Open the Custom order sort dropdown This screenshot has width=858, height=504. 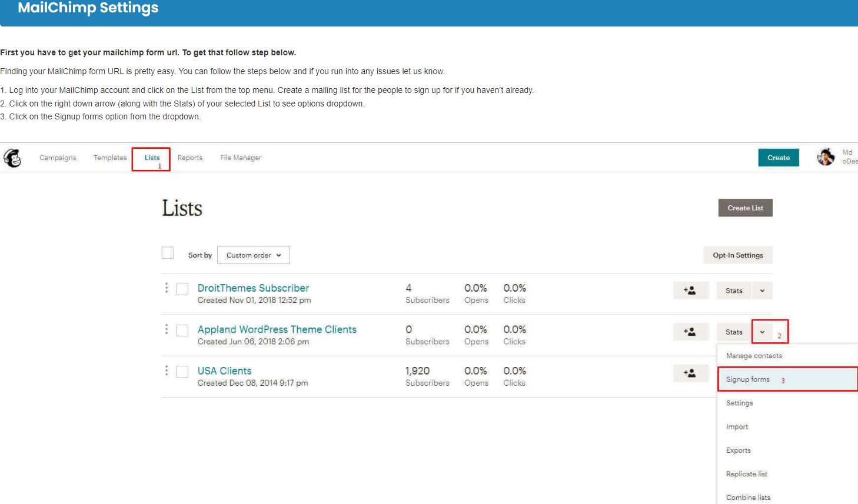coord(254,255)
